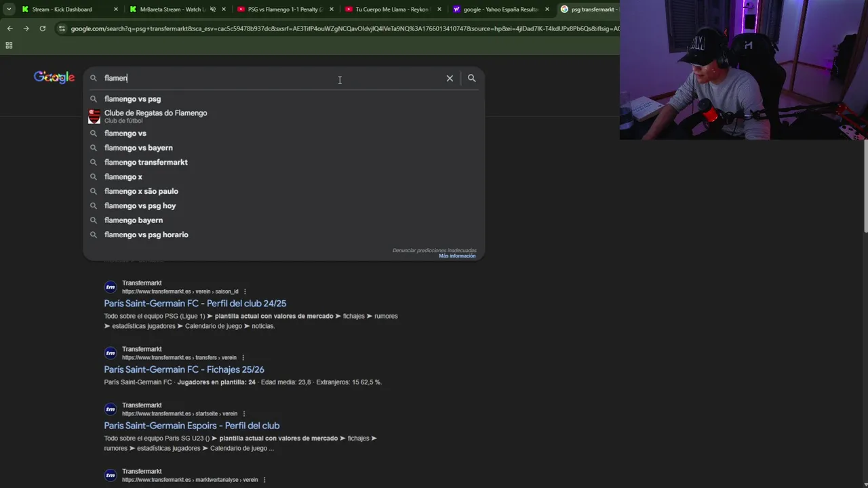
Task: Switch to the Stream - Kick Dashboard tab
Action: (x=62, y=9)
